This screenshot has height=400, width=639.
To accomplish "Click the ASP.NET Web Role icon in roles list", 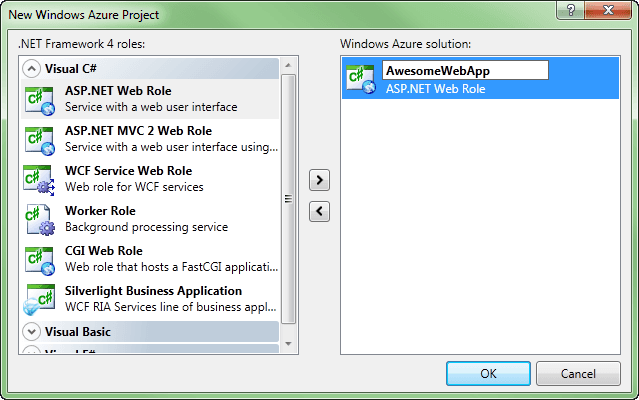I will coord(39,99).
